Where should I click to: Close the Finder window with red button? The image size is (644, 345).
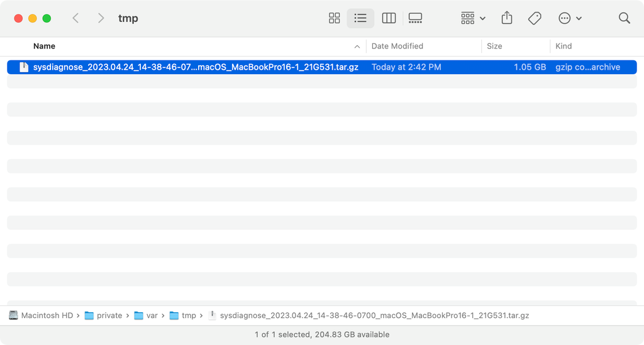18,18
